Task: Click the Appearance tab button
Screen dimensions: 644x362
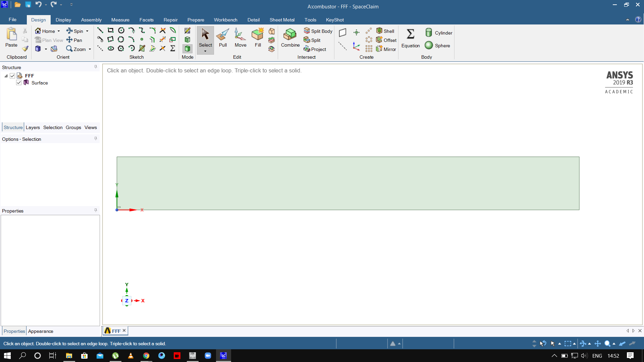Action: (x=41, y=331)
